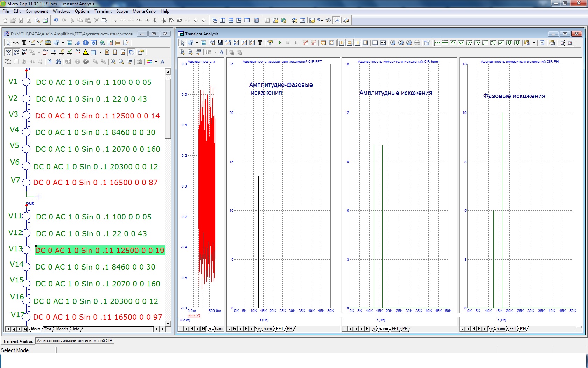Click the Cascade windows icon
This screenshot has height=368, width=588.
click(x=215, y=20)
